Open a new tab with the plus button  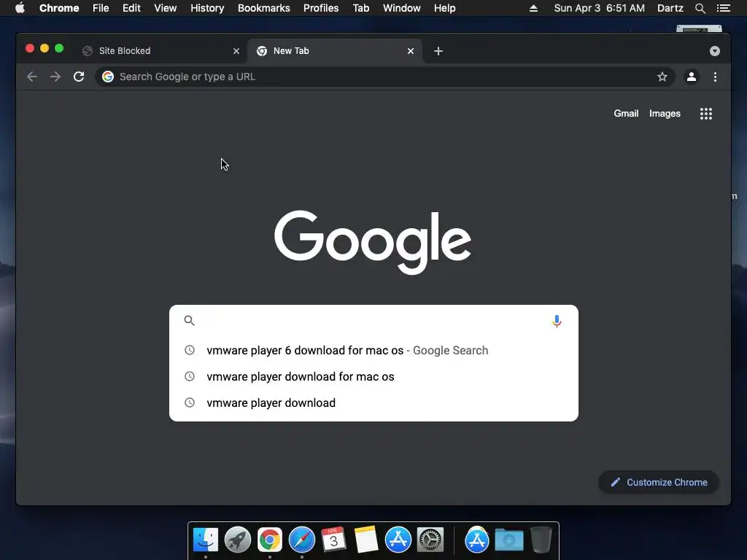438,51
